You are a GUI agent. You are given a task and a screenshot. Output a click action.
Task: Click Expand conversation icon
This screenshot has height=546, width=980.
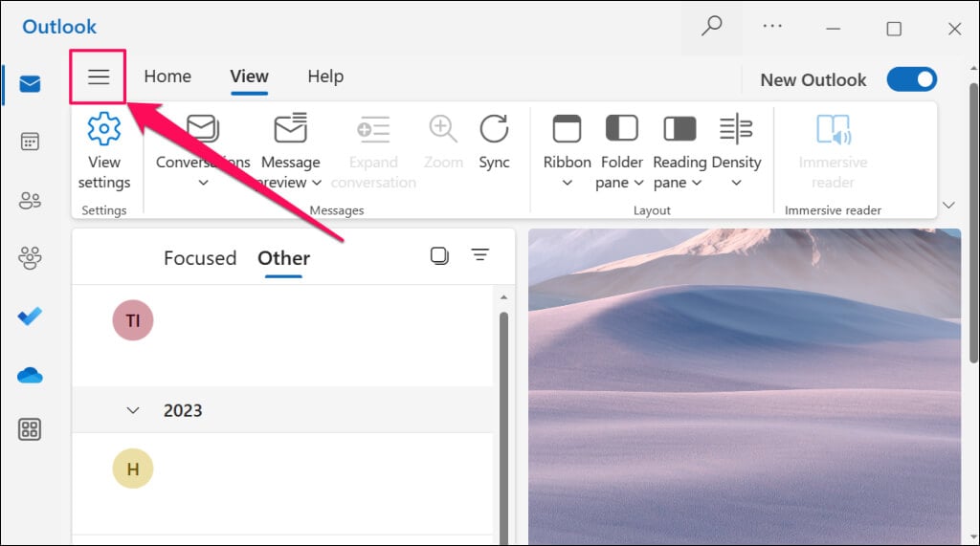pos(373,129)
